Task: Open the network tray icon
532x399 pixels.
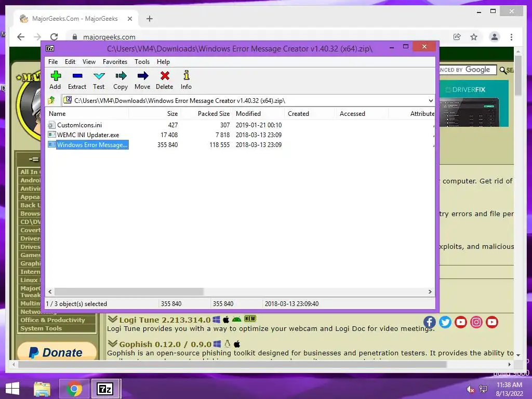Action: (x=483, y=389)
